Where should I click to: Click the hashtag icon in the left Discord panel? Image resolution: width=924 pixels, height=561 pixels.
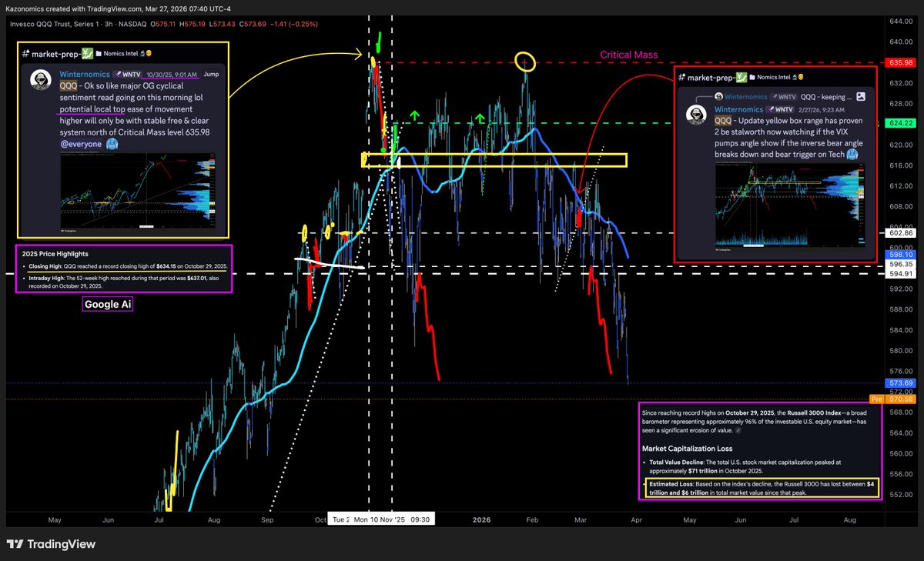(x=25, y=52)
